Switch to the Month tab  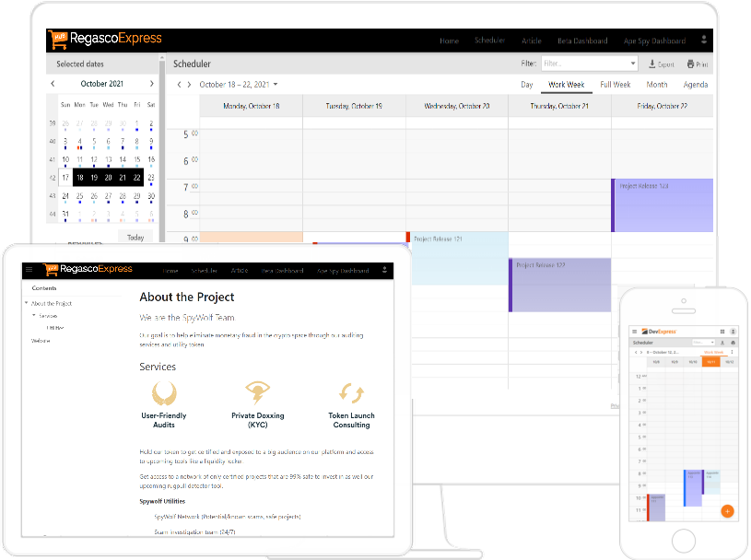pos(656,84)
